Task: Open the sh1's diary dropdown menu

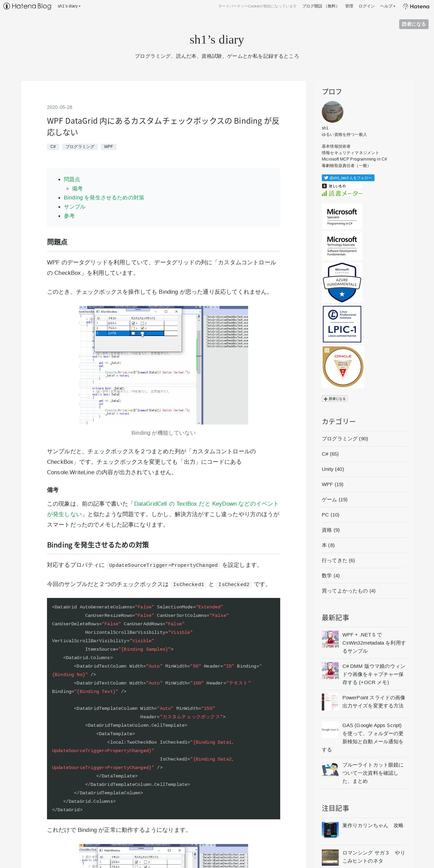Action: (69, 6)
